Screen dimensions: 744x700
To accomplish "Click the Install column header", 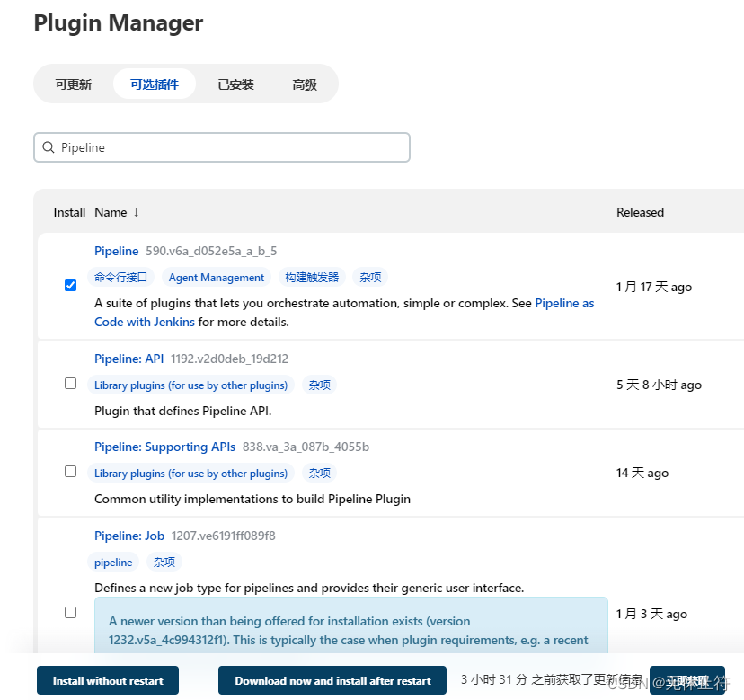I will (x=69, y=212).
